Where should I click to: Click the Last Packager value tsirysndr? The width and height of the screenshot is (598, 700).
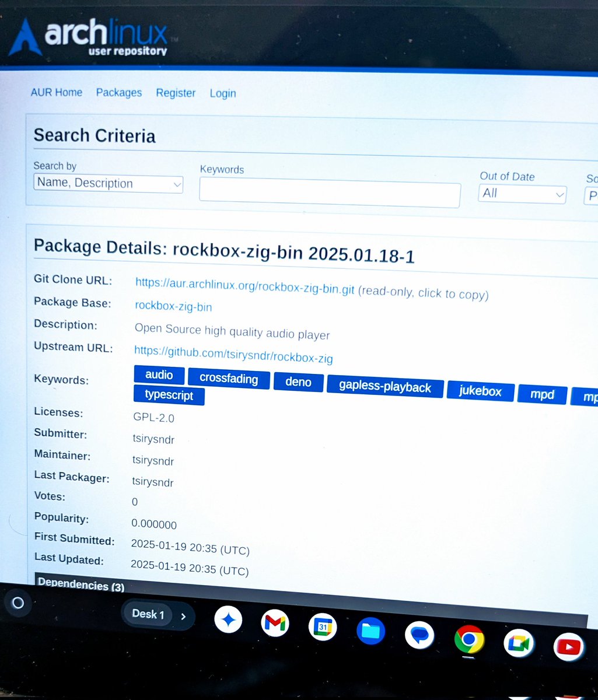tap(153, 482)
